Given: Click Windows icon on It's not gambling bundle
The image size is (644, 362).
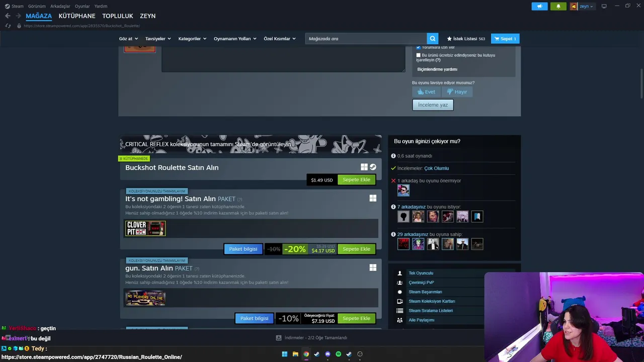Looking at the screenshot, I should tap(373, 199).
